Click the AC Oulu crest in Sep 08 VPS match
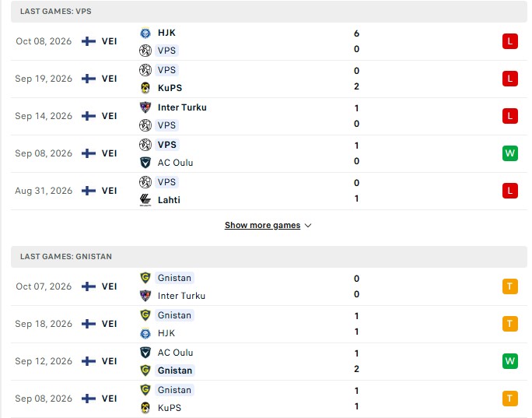The image size is (532, 418). coord(145,163)
